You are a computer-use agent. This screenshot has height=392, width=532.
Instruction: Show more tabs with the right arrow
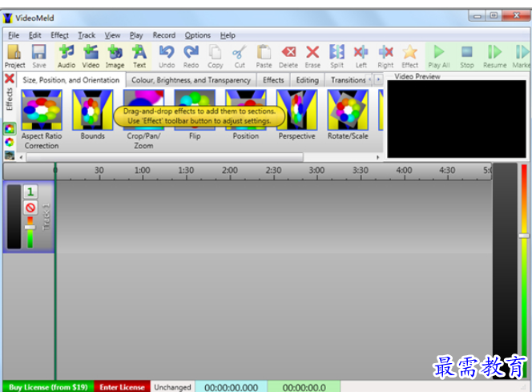tap(378, 79)
